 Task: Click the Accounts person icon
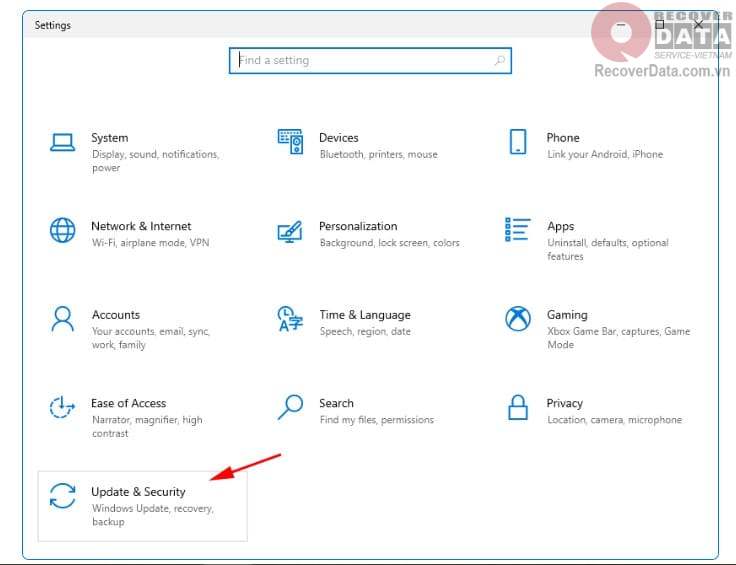coord(62,319)
